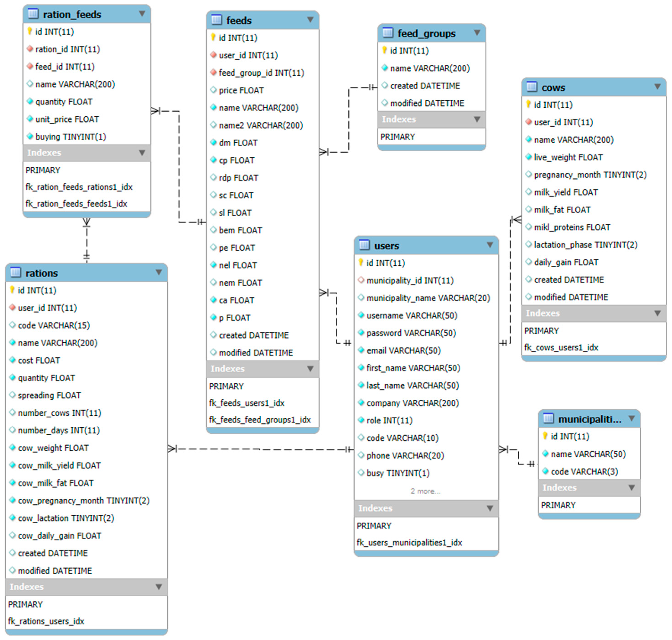Click the ration_feeds table icon
The width and height of the screenshot is (672, 640).
point(33,14)
